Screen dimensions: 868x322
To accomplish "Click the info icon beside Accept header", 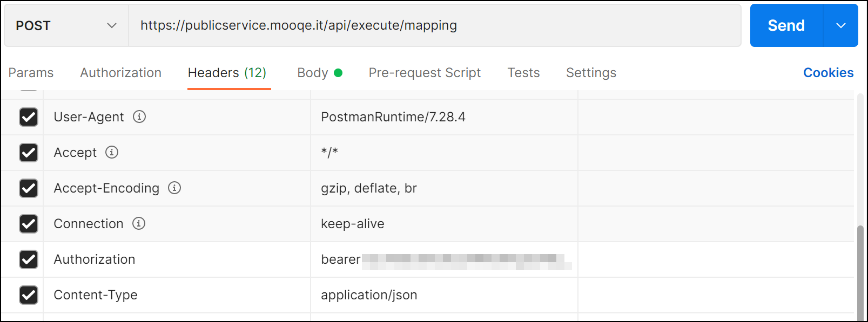I will [112, 152].
